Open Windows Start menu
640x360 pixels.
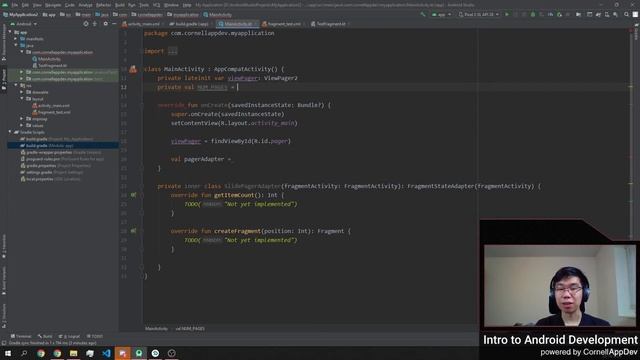8,353
